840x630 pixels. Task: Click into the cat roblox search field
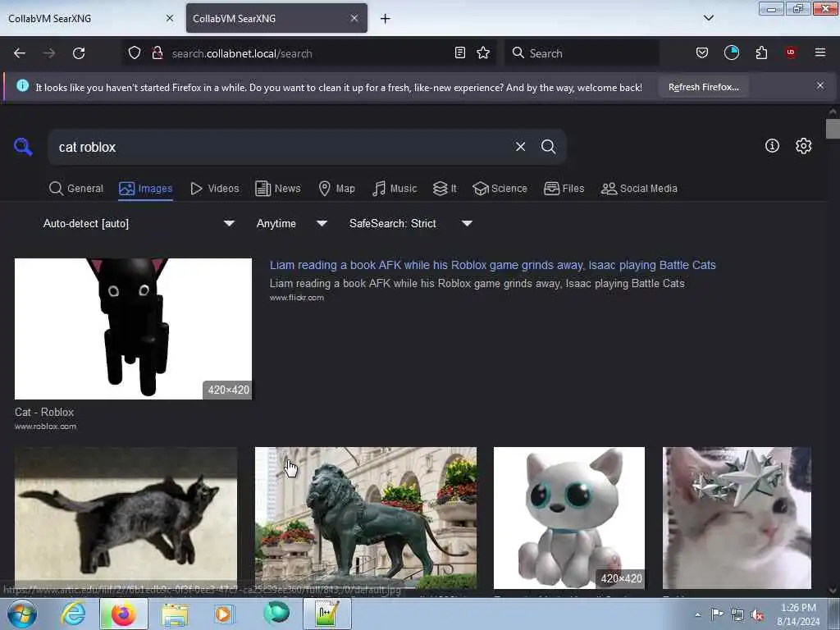pos(279,147)
